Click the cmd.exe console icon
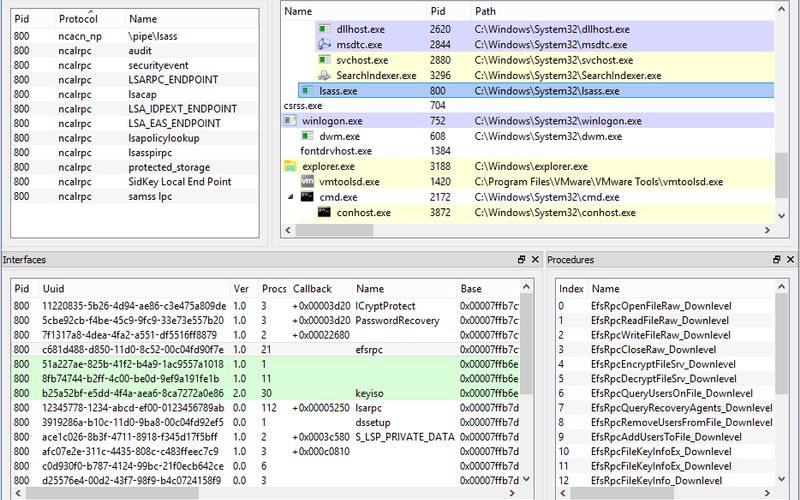The height and width of the screenshot is (500, 800). coord(307,196)
